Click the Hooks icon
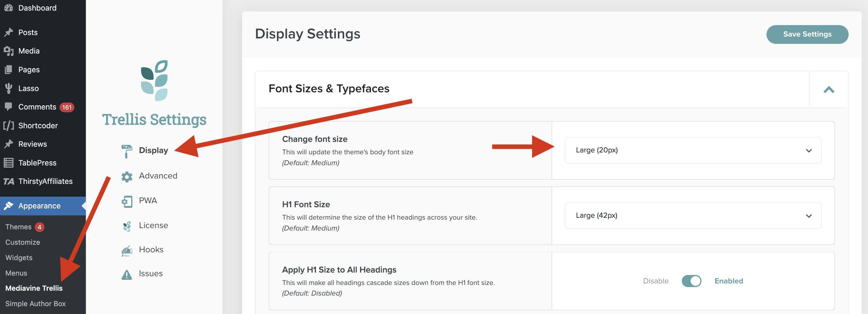 point(127,251)
